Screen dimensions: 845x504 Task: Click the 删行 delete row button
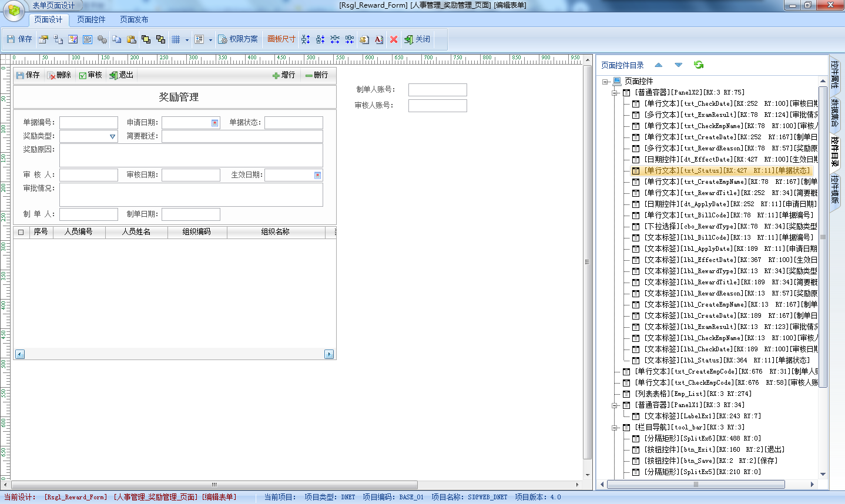(x=317, y=75)
